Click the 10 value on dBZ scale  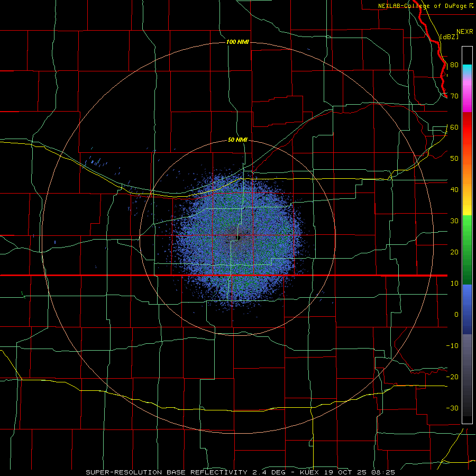[454, 283]
